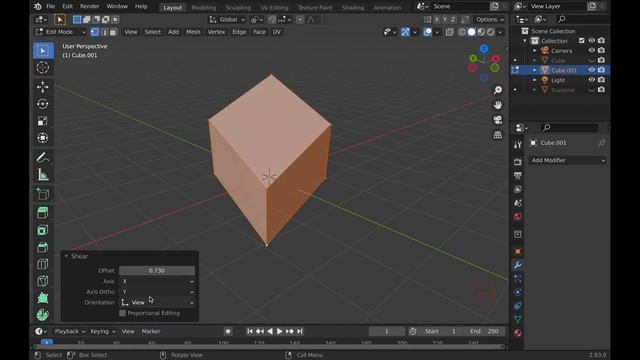Select solid viewport shading mode
This screenshot has height=360, width=640.
471,32
